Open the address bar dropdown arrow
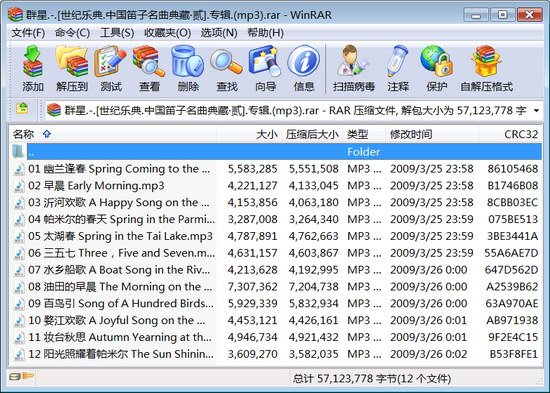 pos(536,111)
